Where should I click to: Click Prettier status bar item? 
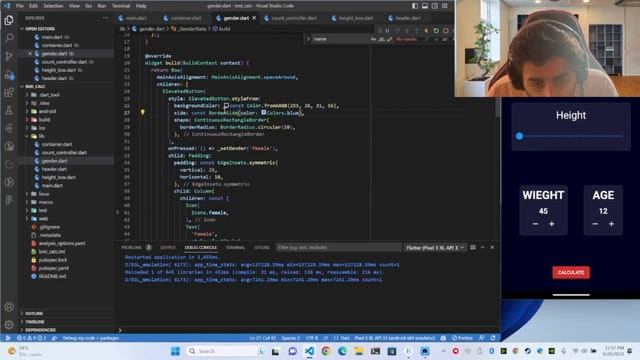click(x=462, y=338)
